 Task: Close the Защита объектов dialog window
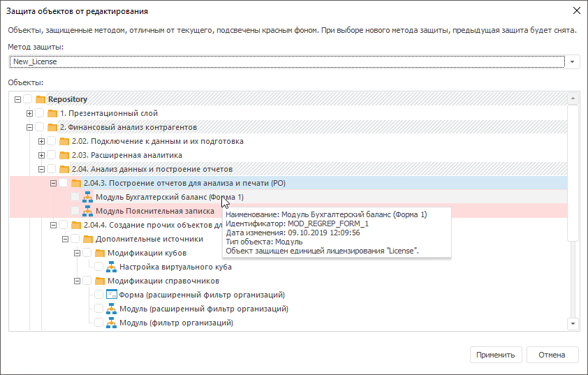click(x=576, y=11)
